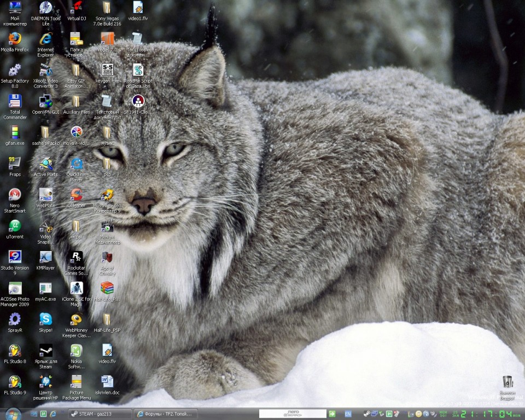The image size is (525, 420).
Task: Open the Recycle Bin on the desktop
Action: [x=507, y=382]
